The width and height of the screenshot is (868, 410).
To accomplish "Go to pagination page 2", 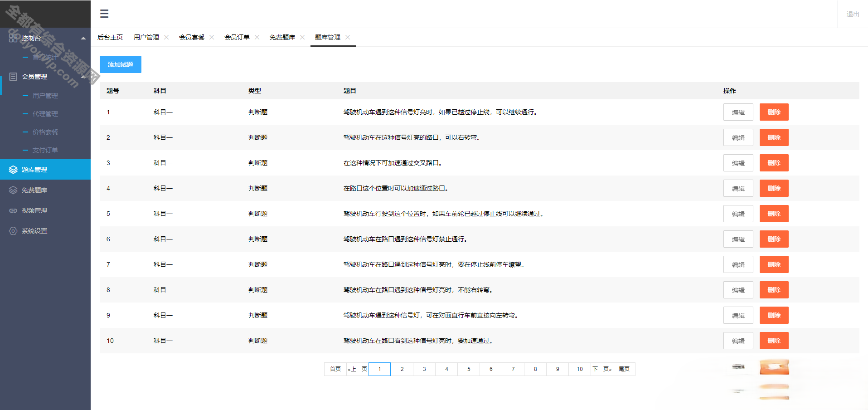I will click(x=402, y=369).
